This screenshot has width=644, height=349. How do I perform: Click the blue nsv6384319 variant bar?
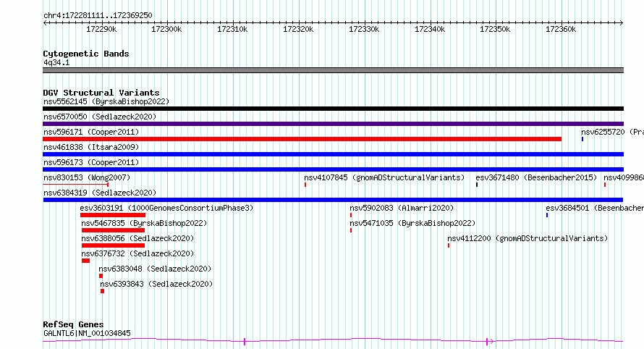click(x=333, y=200)
